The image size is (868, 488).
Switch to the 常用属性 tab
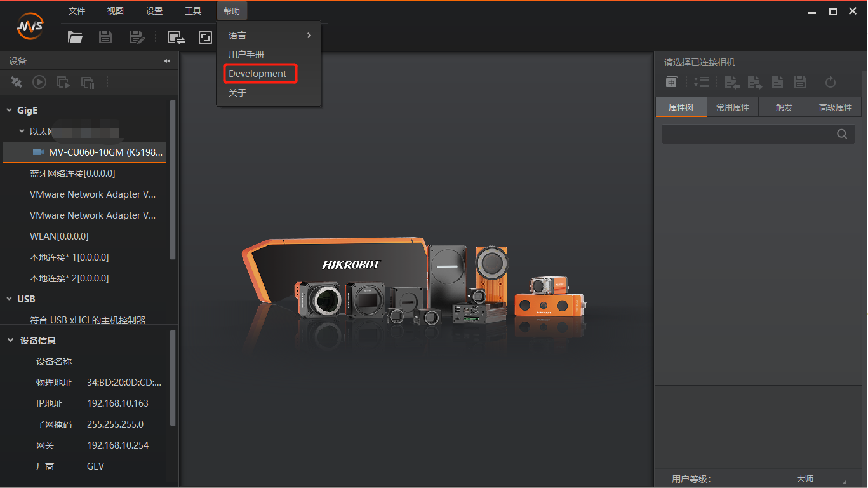733,107
